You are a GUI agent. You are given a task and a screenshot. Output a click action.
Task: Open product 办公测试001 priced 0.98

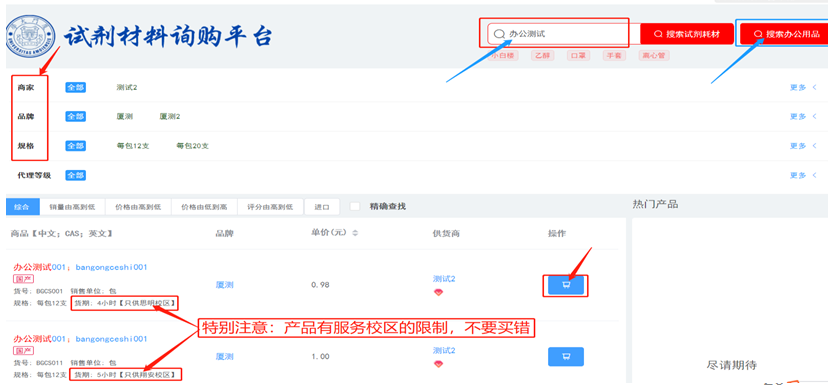[80, 267]
